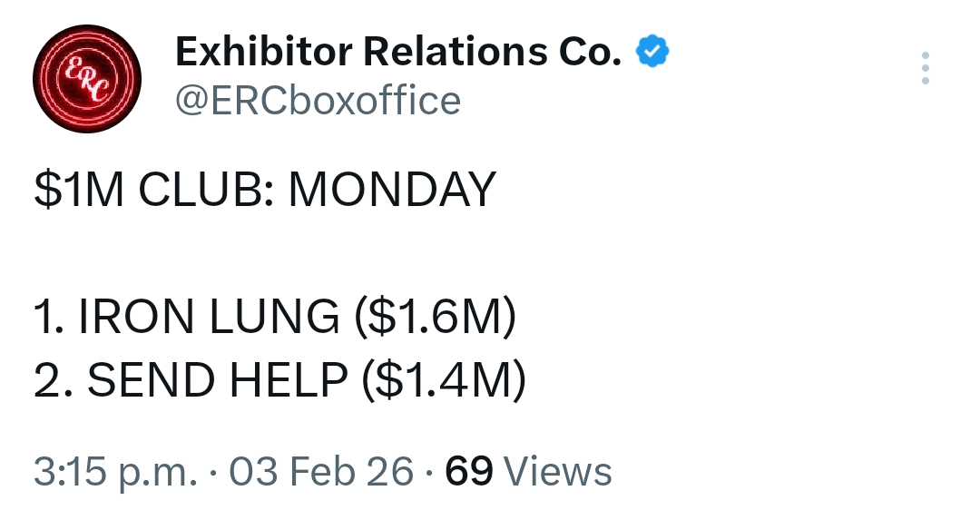Screen dimensions: 980x520
Task: Click the 3:15 p.m. timestamp
Action: (x=114, y=472)
